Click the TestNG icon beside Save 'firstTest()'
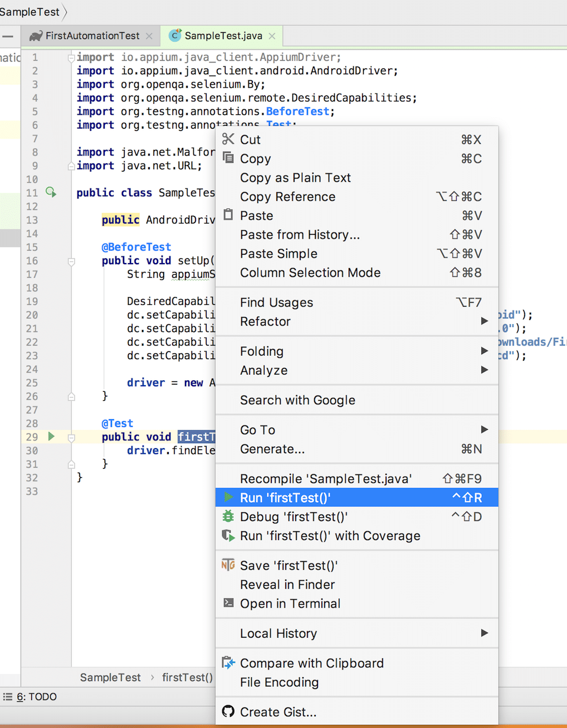The height and width of the screenshot is (728, 567). [x=228, y=565]
